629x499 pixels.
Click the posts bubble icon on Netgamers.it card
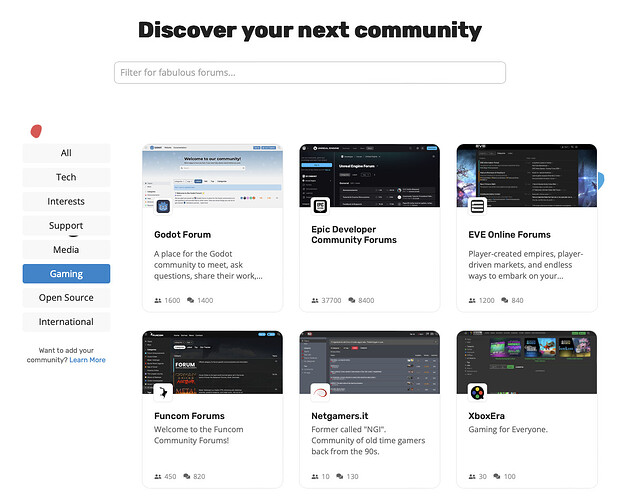(x=340, y=476)
